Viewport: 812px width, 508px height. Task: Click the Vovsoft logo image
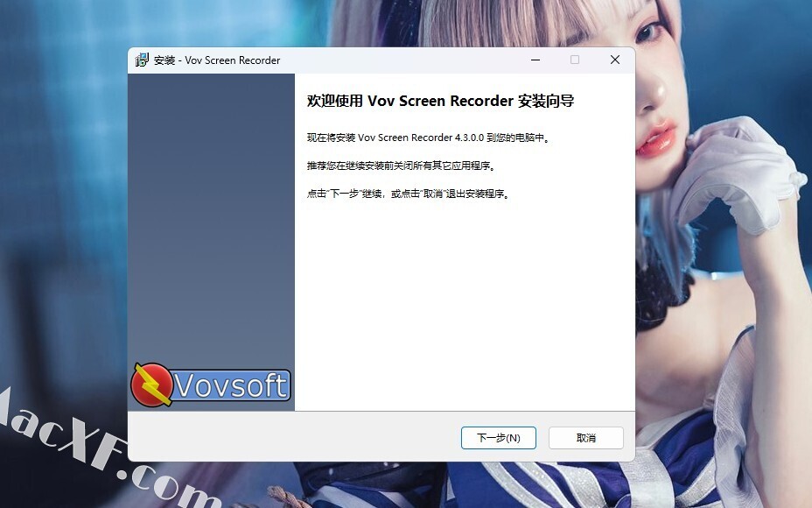[x=210, y=385]
